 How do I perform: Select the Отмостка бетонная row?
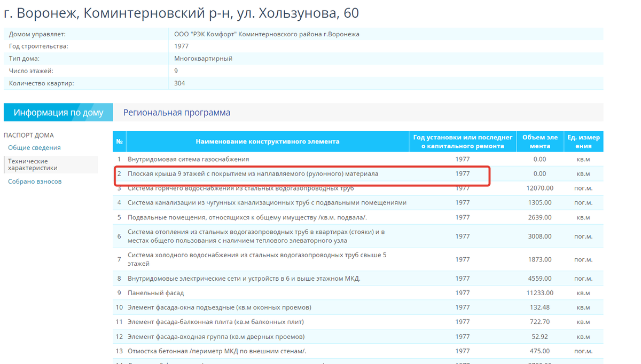pos(358,351)
